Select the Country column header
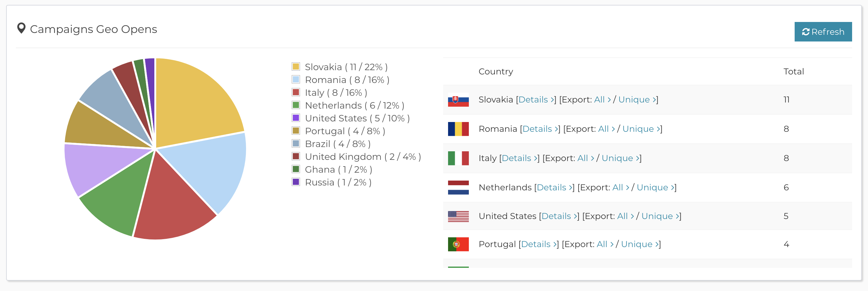868x291 pixels. tap(496, 71)
